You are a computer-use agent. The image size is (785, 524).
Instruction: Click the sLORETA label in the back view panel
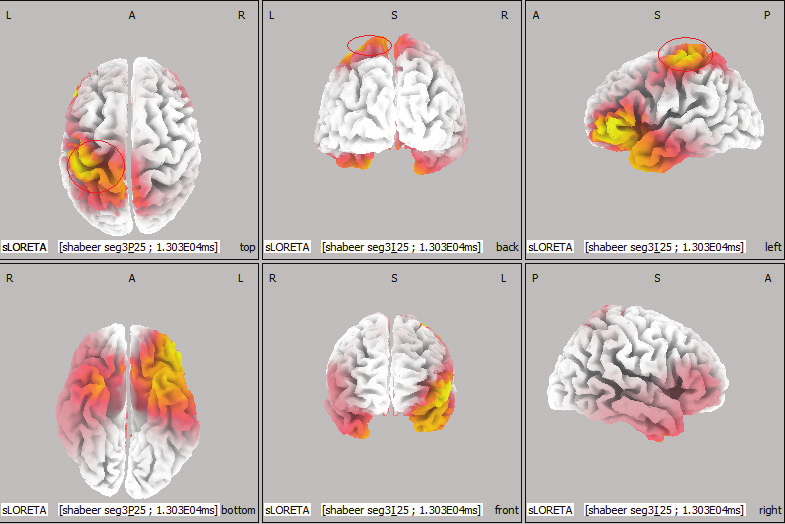(288, 247)
